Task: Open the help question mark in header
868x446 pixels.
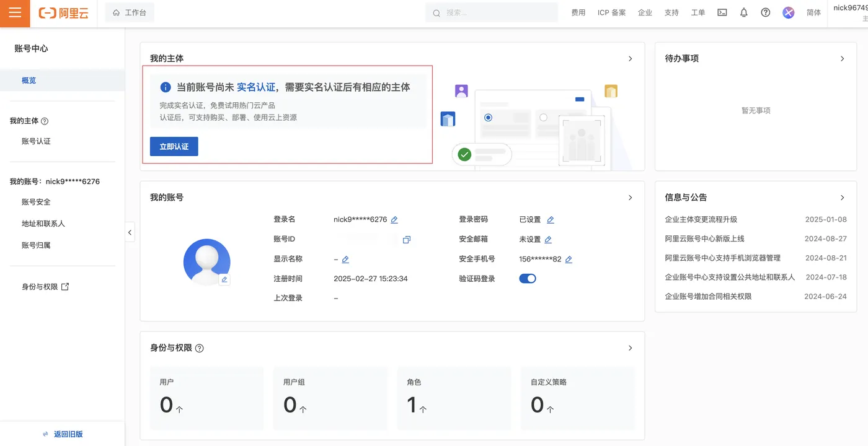Action: [x=766, y=12]
